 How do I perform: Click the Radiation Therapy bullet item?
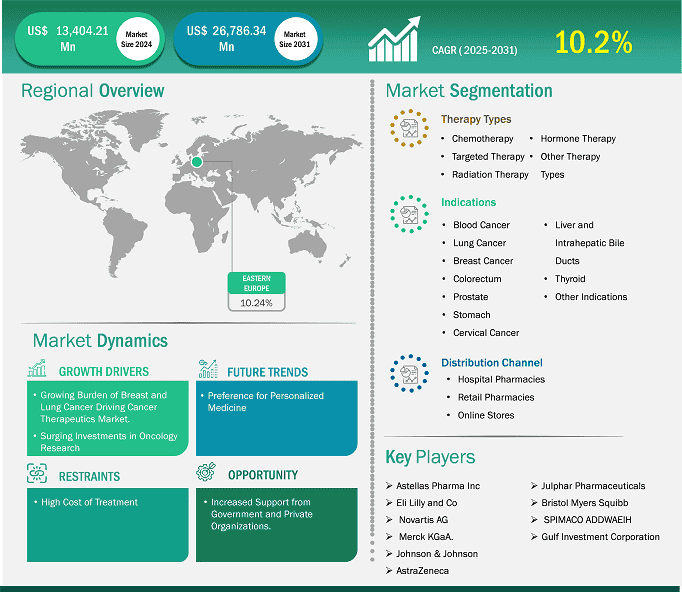[x=490, y=174]
